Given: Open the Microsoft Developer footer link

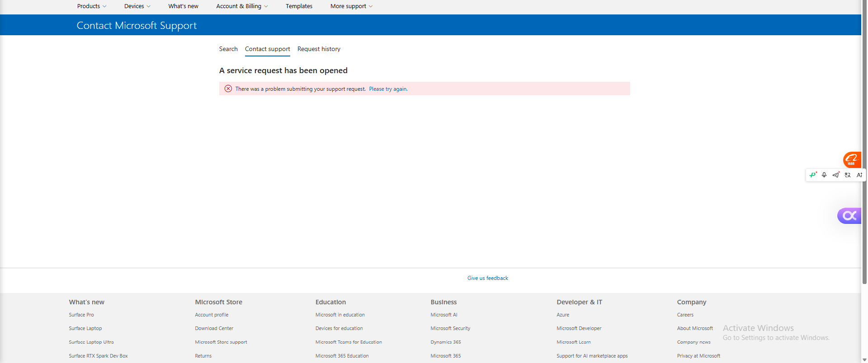Looking at the screenshot, I should [579, 328].
